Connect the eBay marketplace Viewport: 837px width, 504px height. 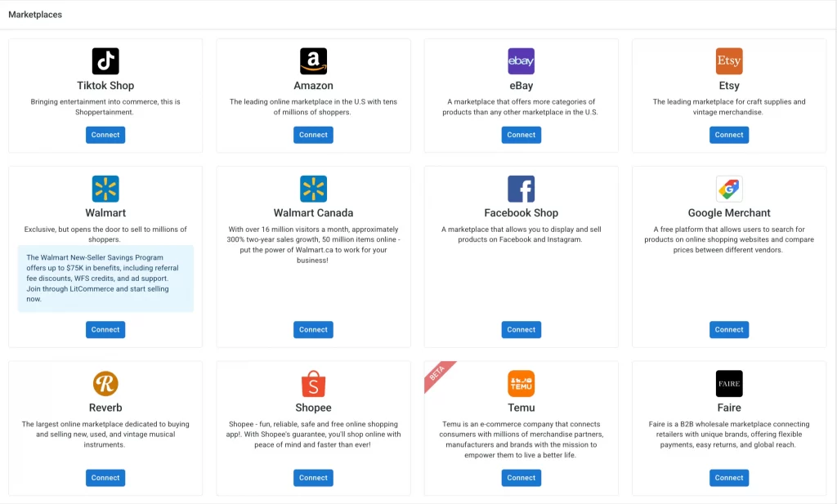tap(521, 135)
